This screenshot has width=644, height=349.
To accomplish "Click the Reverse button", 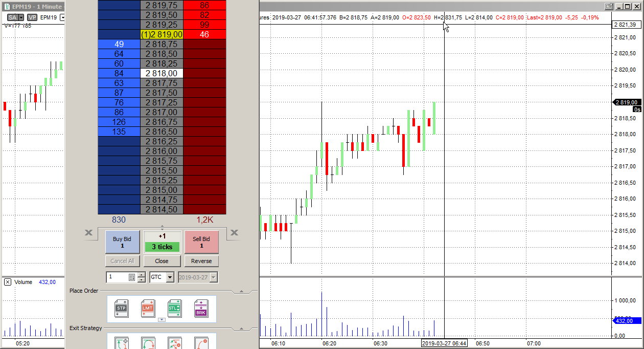I will pyautogui.click(x=201, y=261).
